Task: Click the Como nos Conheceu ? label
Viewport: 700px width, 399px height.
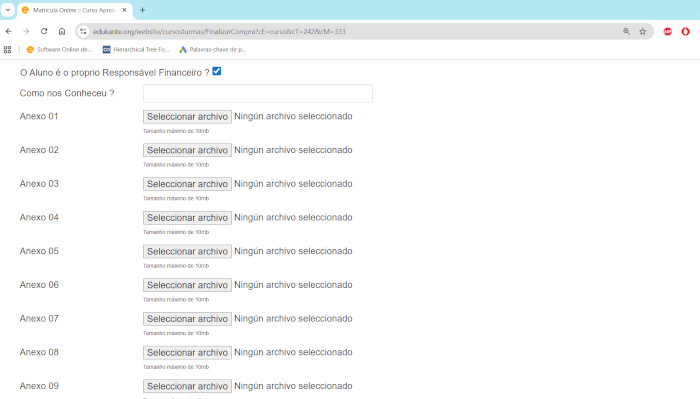Action: click(67, 93)
